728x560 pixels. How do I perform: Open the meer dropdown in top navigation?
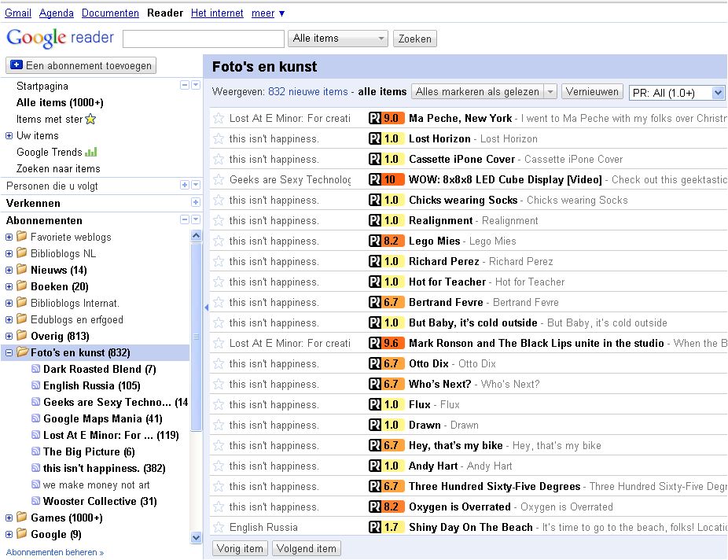[268, 13]
